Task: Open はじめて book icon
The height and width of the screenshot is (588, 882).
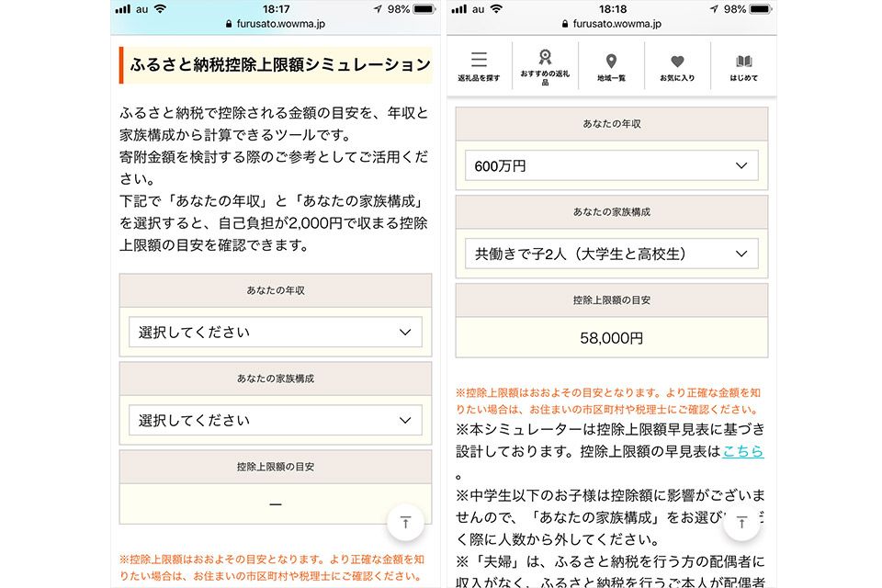Action: pyautogui.click(x=743, y=66)
